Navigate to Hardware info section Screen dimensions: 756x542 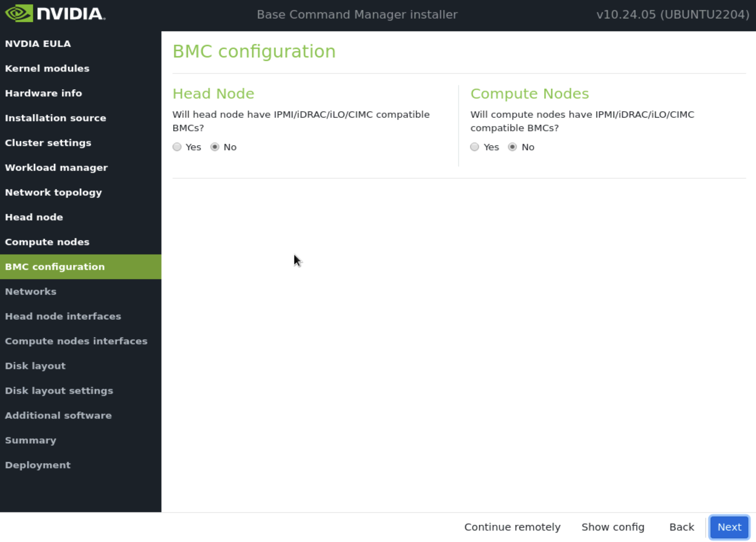(43, 93)
